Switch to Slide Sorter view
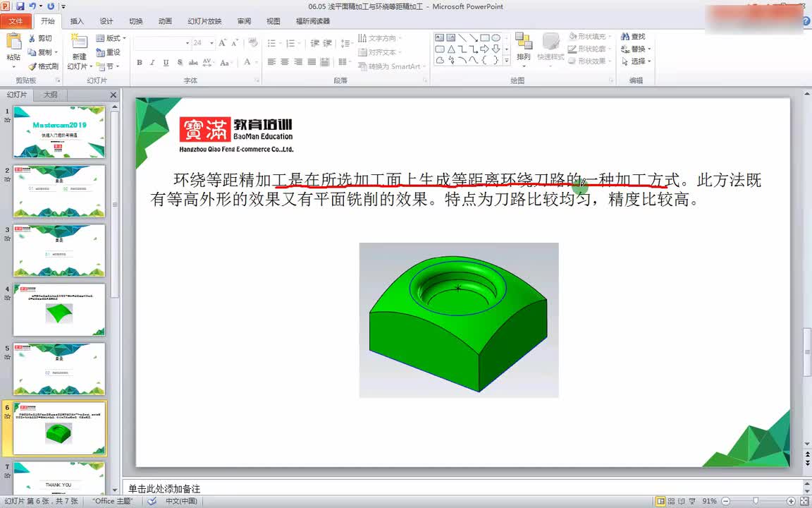The image size is (812, 508). pyautogui.click(x=671, y=501)
